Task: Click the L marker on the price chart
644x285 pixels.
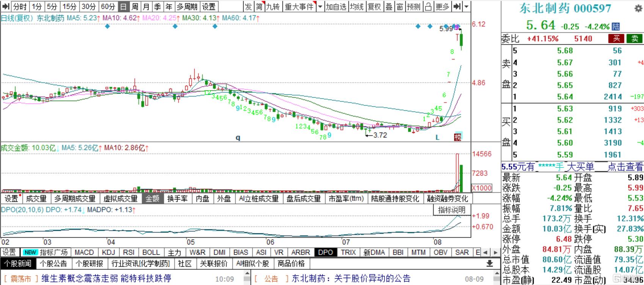Action: tap(437, 137)
